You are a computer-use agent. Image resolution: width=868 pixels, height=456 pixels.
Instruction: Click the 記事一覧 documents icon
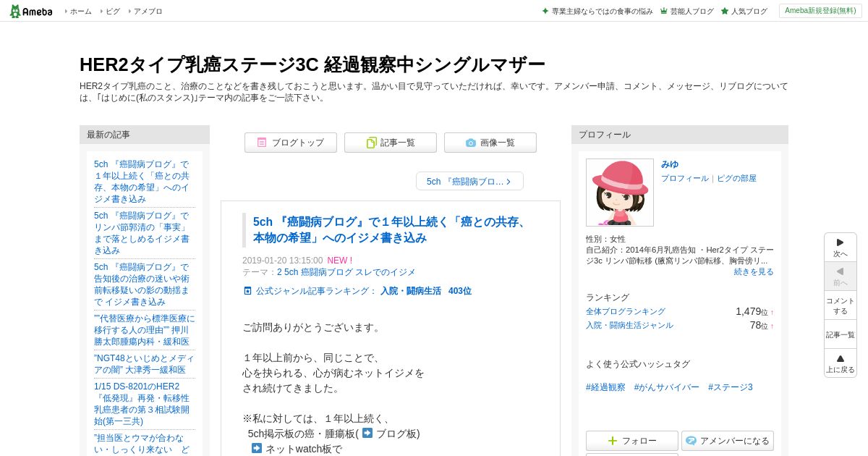pyautogui.click(x=371, y=143)
